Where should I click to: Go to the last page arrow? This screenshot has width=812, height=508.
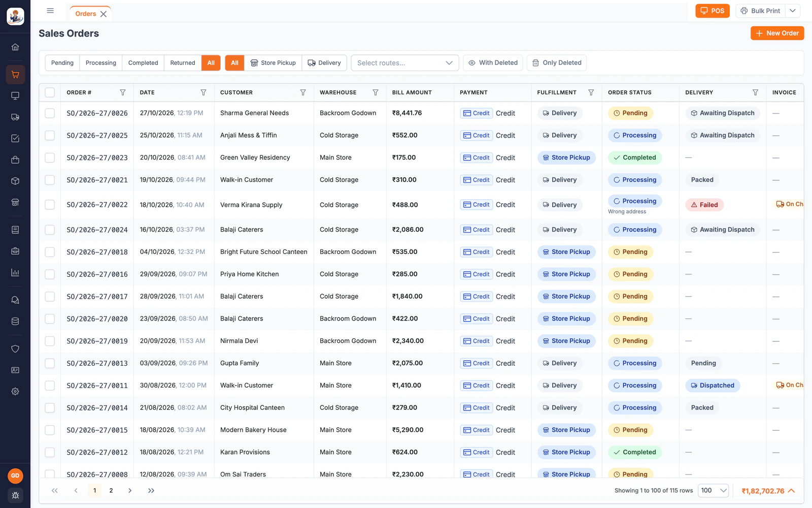pos(151,491)
